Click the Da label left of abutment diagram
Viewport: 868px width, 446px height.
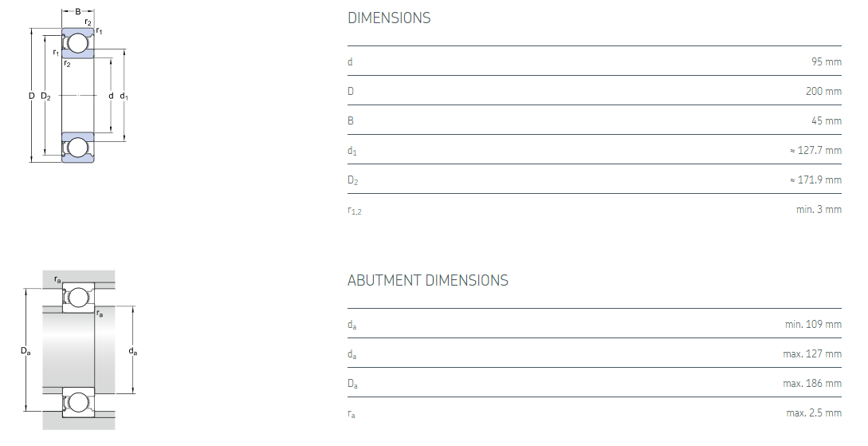[x=26, y=352]
